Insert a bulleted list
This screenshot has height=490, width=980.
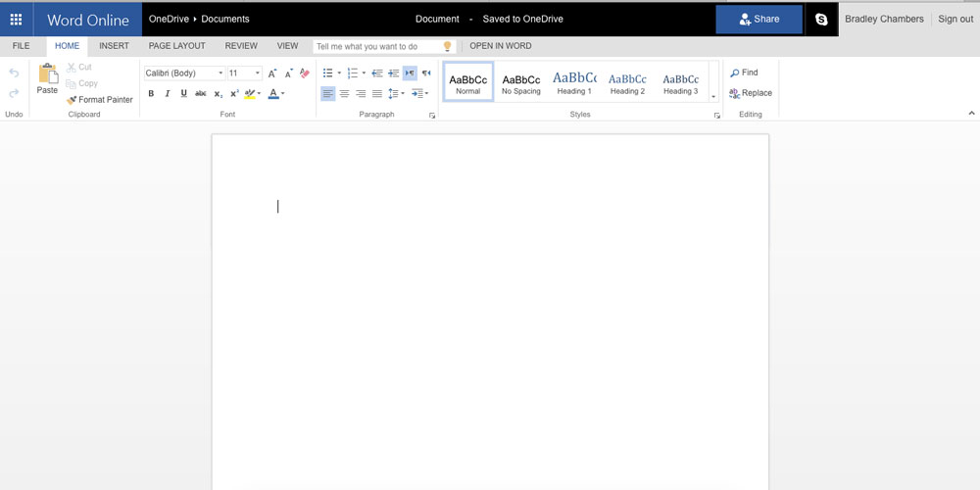328,73
